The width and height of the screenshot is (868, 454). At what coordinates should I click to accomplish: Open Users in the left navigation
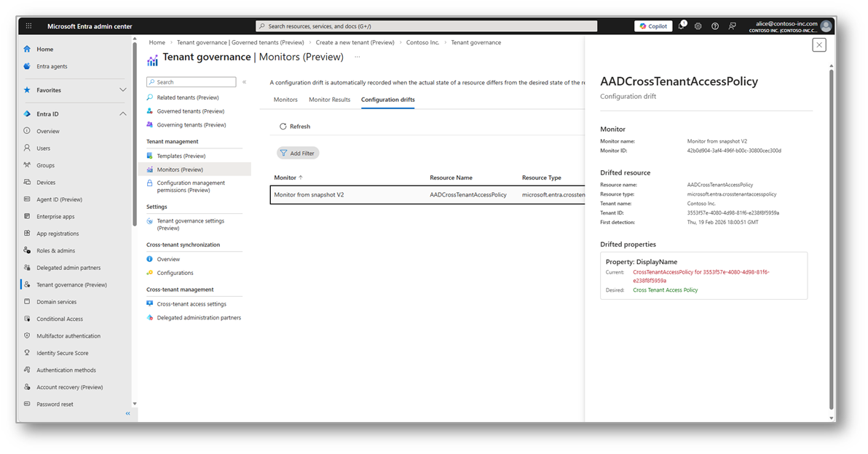click(43, 148)
